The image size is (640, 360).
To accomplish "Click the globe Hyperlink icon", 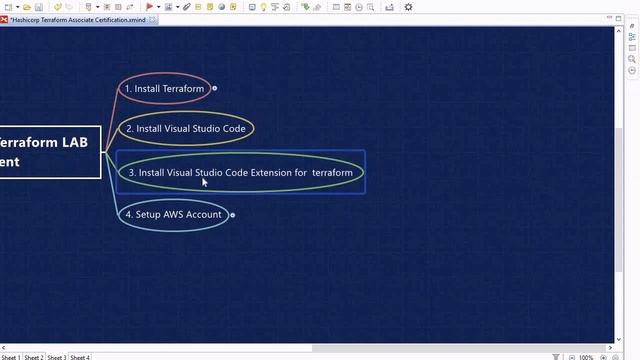I will (x=222, y=7).
